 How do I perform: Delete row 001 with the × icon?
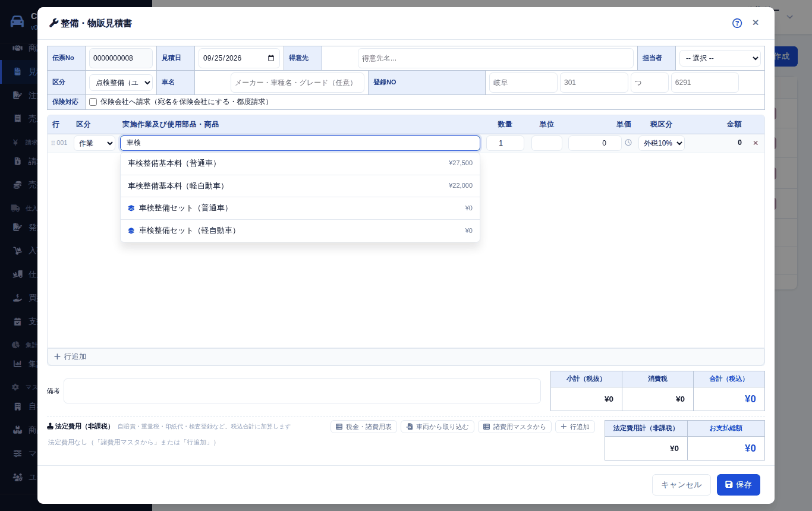(x=756, y=143)
